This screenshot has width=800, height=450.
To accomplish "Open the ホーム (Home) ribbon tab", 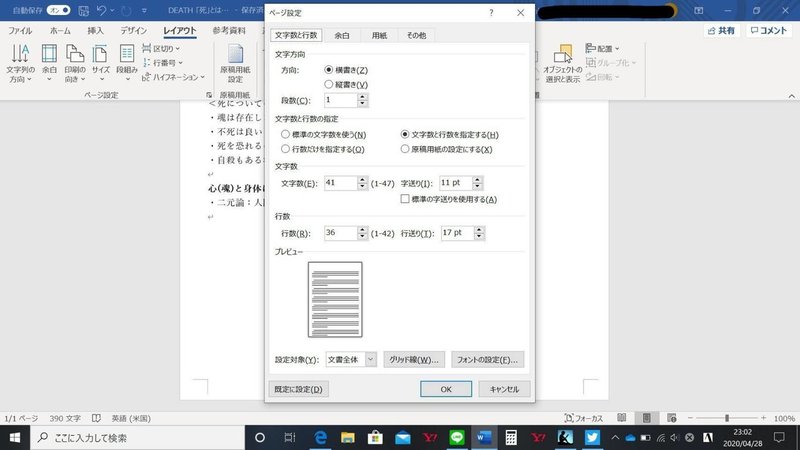I will (60, 31).
